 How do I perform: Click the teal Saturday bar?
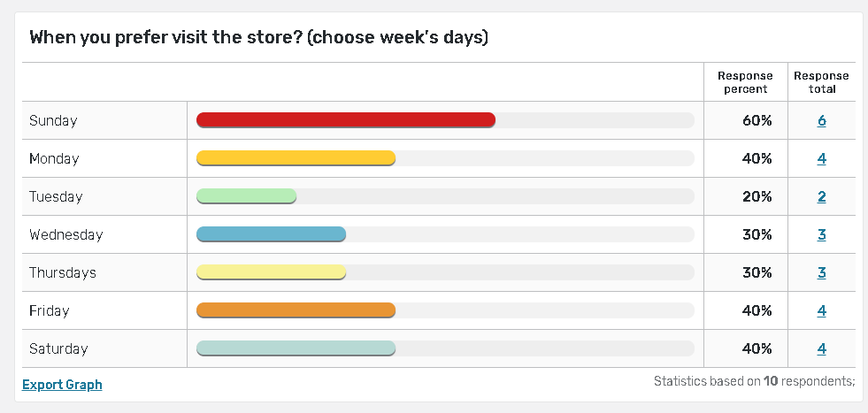coord(296,348)
